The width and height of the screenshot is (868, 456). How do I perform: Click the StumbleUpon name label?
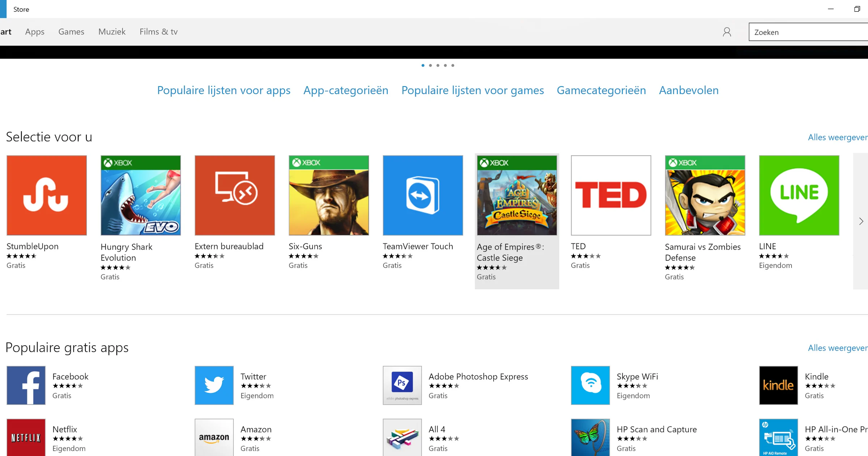point(33,246)
